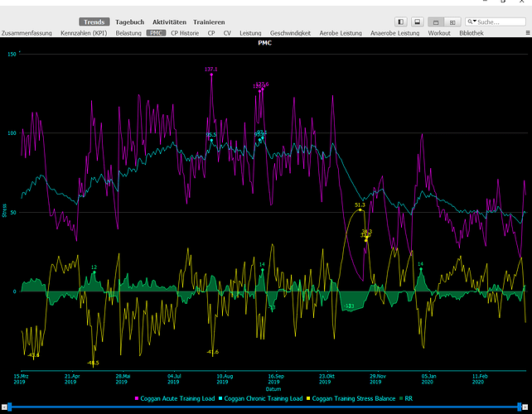Screen dimensions: 532x414
Task: Switch to the Geschwindigkeit tab
Action: [x=290, y=33]
